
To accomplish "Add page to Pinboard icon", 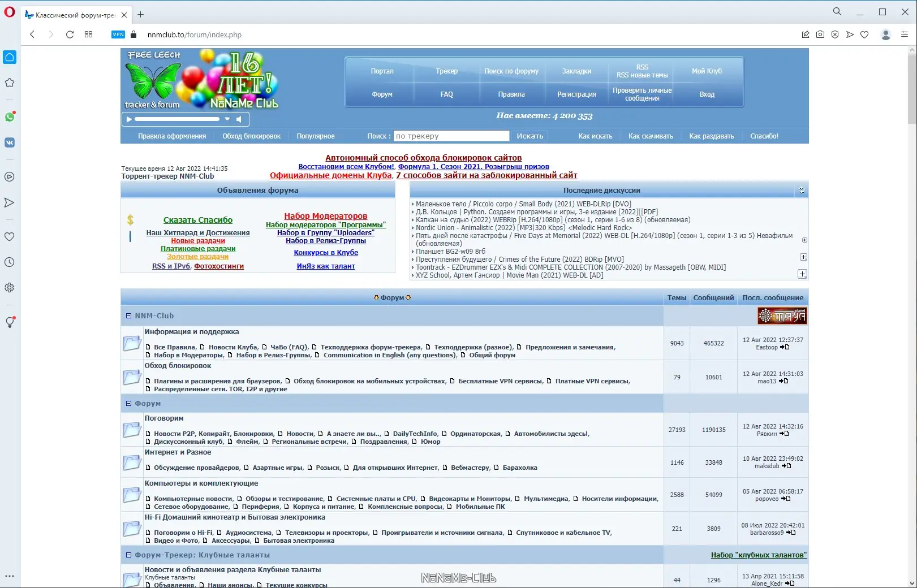I will coord(806,34).
